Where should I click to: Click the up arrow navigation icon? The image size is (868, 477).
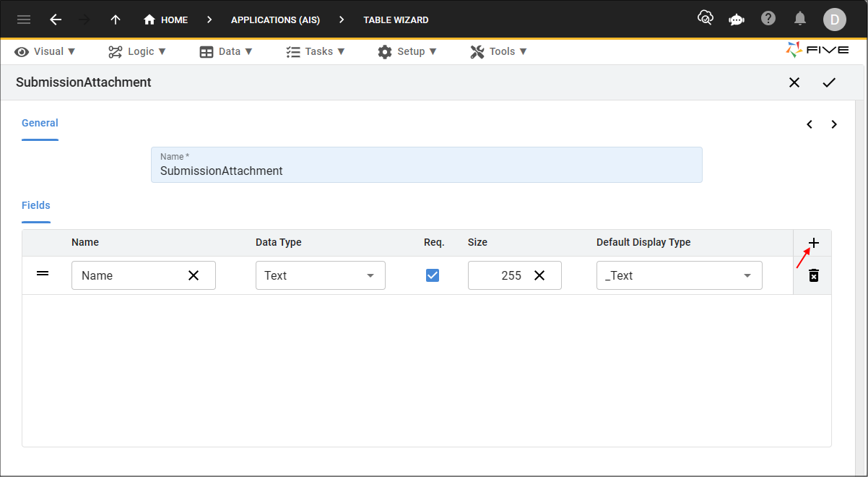pos(116,20)
